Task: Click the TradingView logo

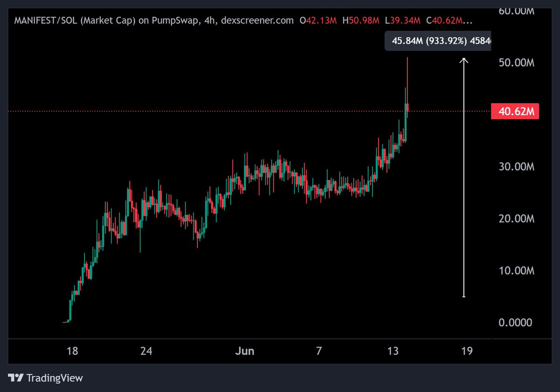Action: [x=45, y=378]
